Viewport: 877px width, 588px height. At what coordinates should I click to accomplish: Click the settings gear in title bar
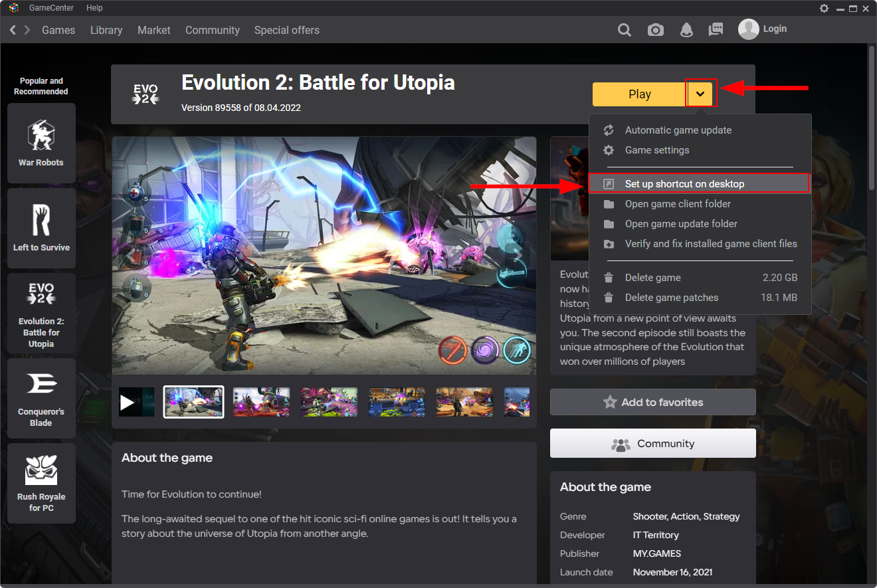point(825,8)
